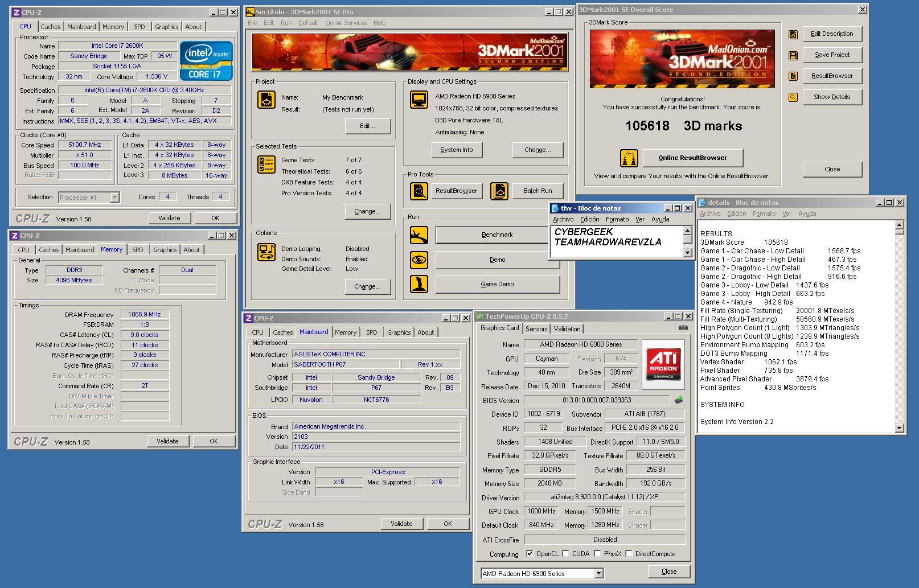
Task: Switch to the Caches tab in top CPU-Z
Action: (51, 27)
